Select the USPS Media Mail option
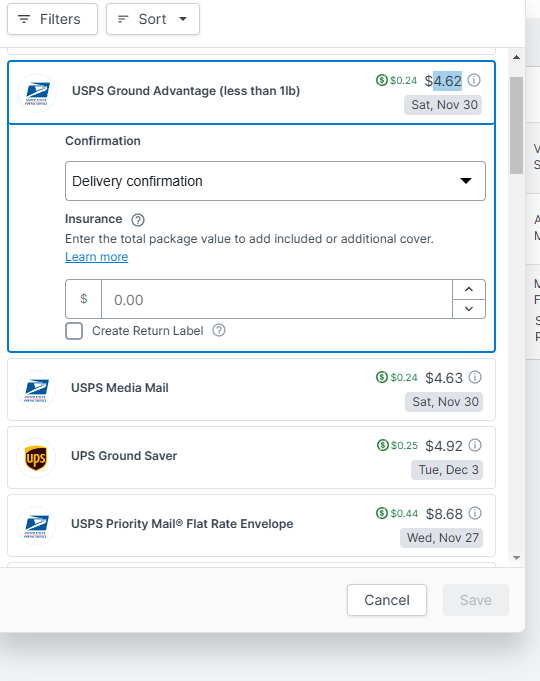 (x=252, y=390)
